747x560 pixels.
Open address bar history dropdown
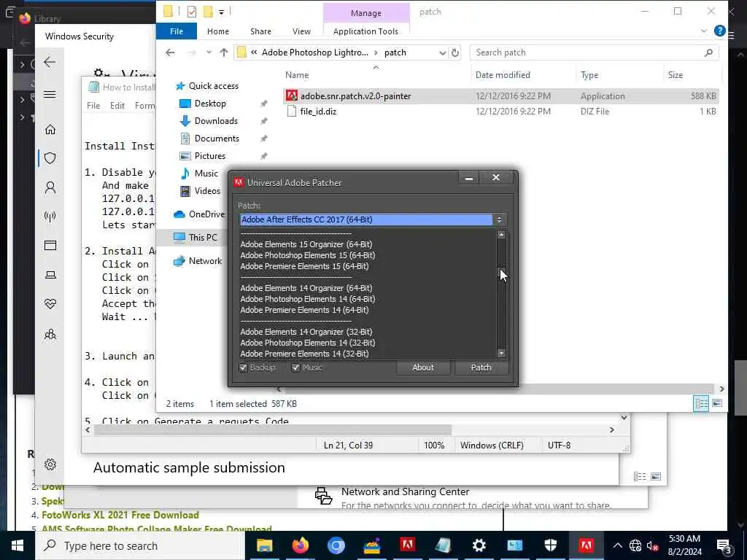point(442,52)
